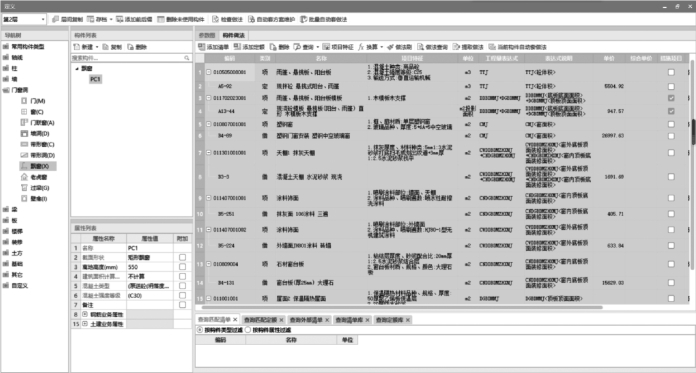Open the 第2层 floor dropdown
This screenshot has width=696, height=373.
[x=43, y=20]
